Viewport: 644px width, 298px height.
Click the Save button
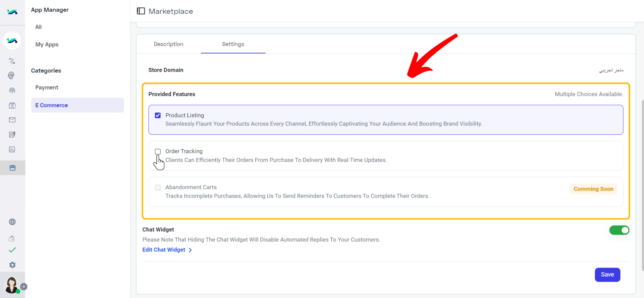[607, 275]
